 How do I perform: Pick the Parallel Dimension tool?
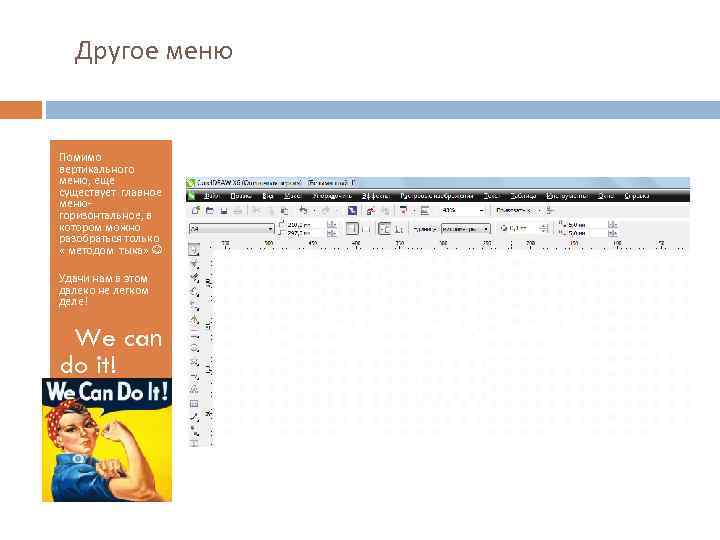coord(194,417)
